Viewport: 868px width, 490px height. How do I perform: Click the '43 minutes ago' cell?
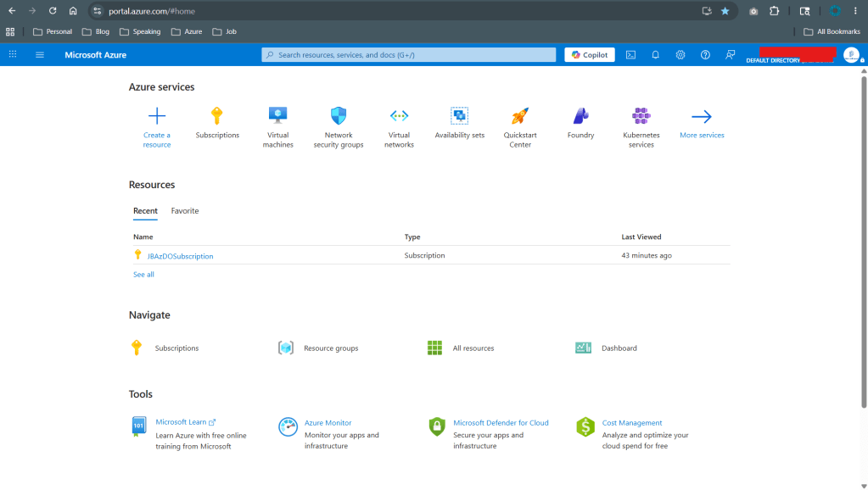tap(647, 255)
